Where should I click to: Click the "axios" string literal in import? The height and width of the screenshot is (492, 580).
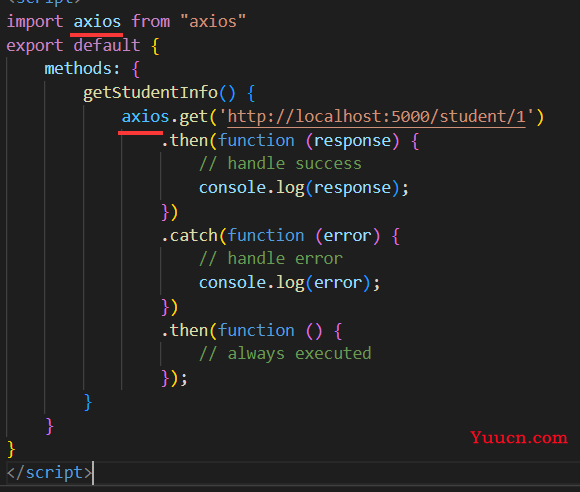point(213,21)
